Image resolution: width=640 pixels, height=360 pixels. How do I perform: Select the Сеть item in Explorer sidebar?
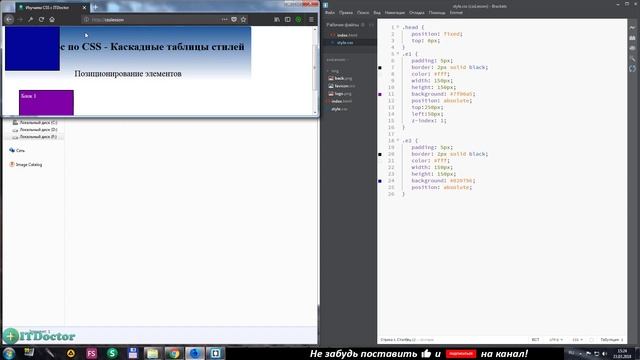pos(17,150)
